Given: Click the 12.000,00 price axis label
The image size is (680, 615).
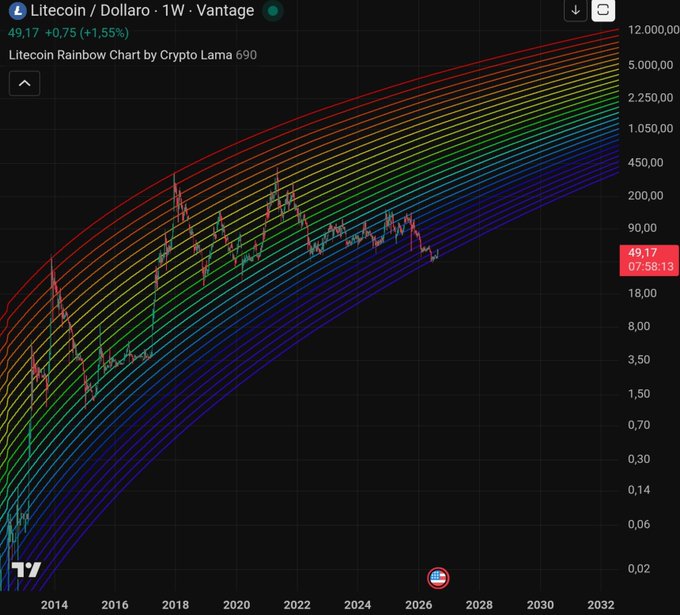Looking at the screenshot, I should pyautogui.click(x=653, y=30).
